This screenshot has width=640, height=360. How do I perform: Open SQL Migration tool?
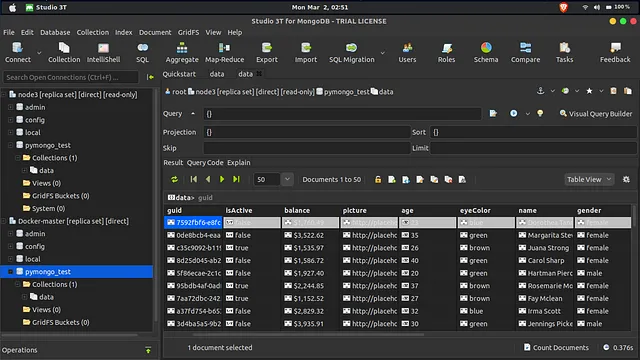tap(351, 53)
